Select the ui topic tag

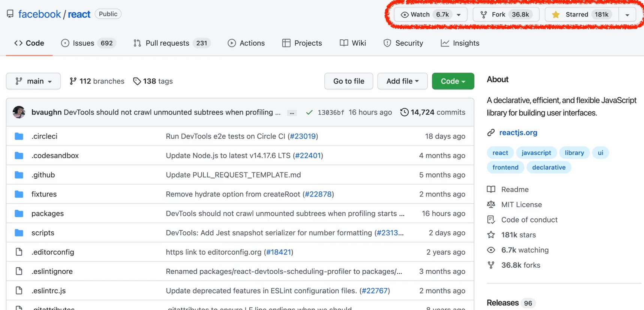coord(601,153)
